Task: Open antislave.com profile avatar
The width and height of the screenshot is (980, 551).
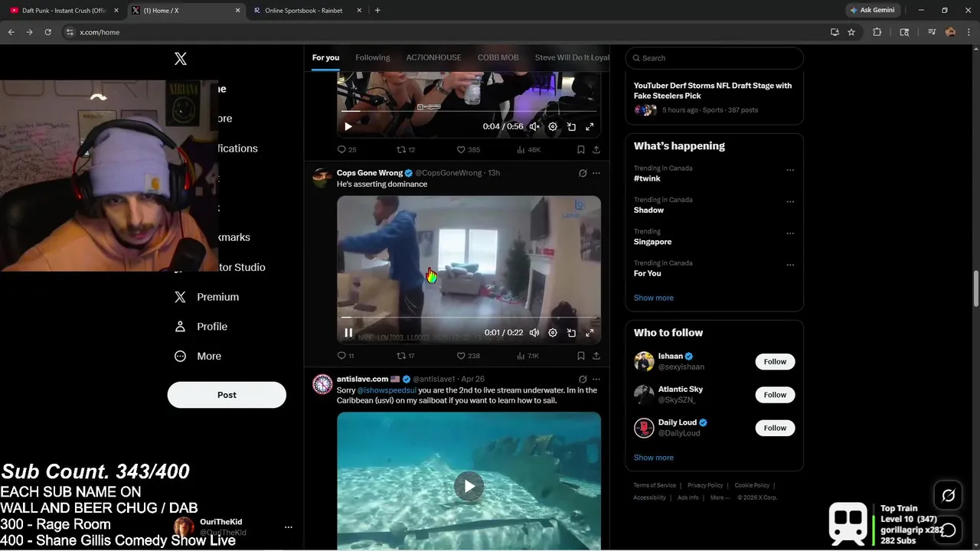Action: point(322,384)
